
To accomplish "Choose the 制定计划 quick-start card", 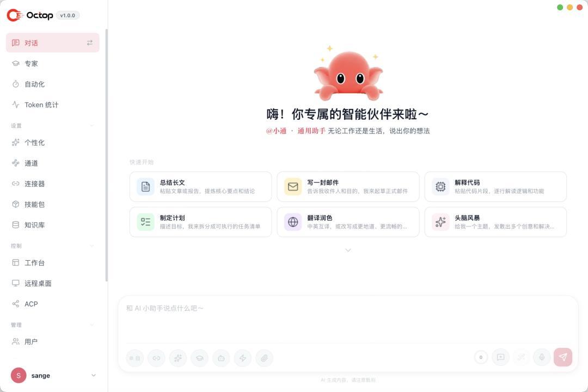I will [200, 222].
